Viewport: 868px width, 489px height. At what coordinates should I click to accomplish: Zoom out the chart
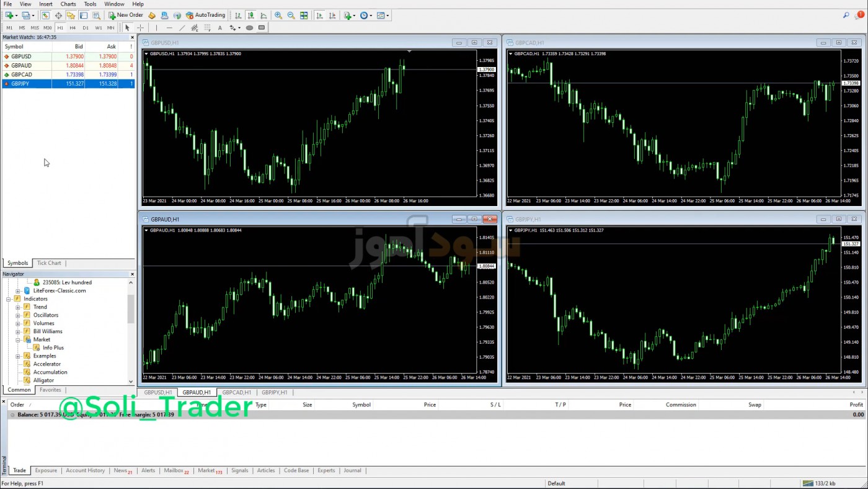291,15
